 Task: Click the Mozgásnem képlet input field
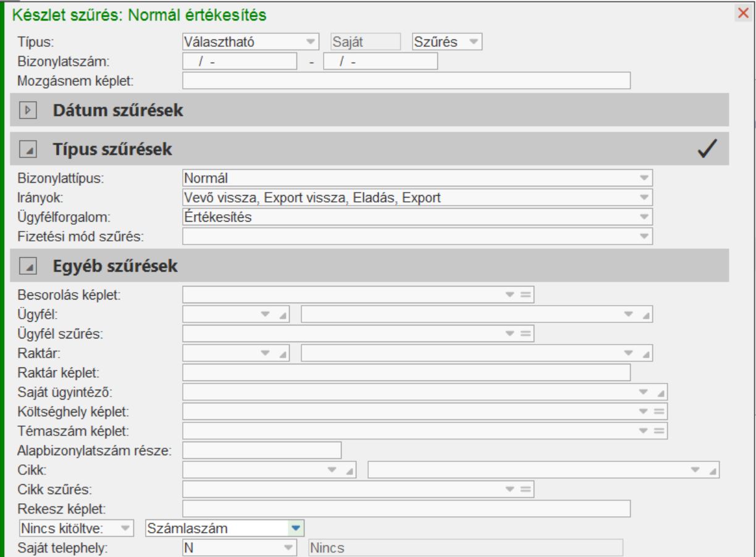tap(406, 81)
